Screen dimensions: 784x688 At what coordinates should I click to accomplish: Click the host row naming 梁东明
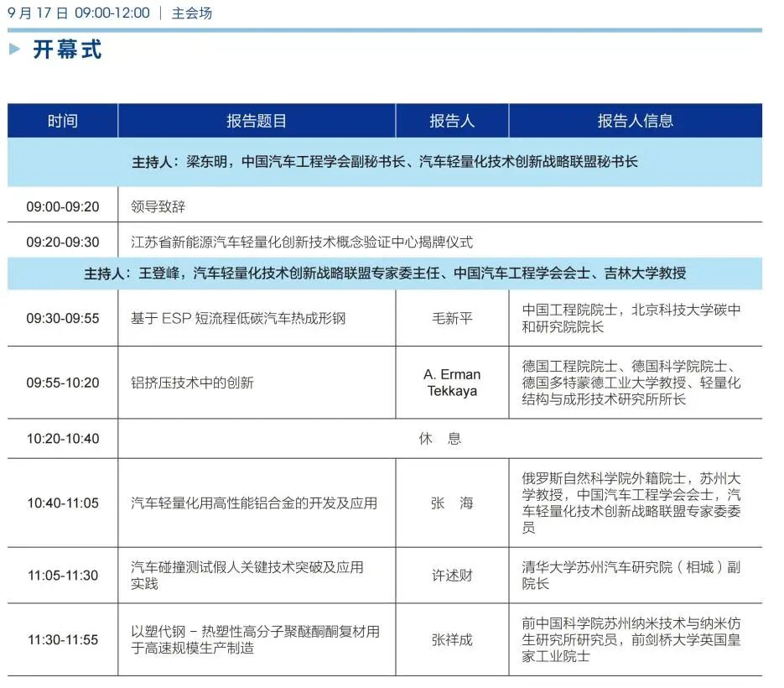click(x=385, y=162)
